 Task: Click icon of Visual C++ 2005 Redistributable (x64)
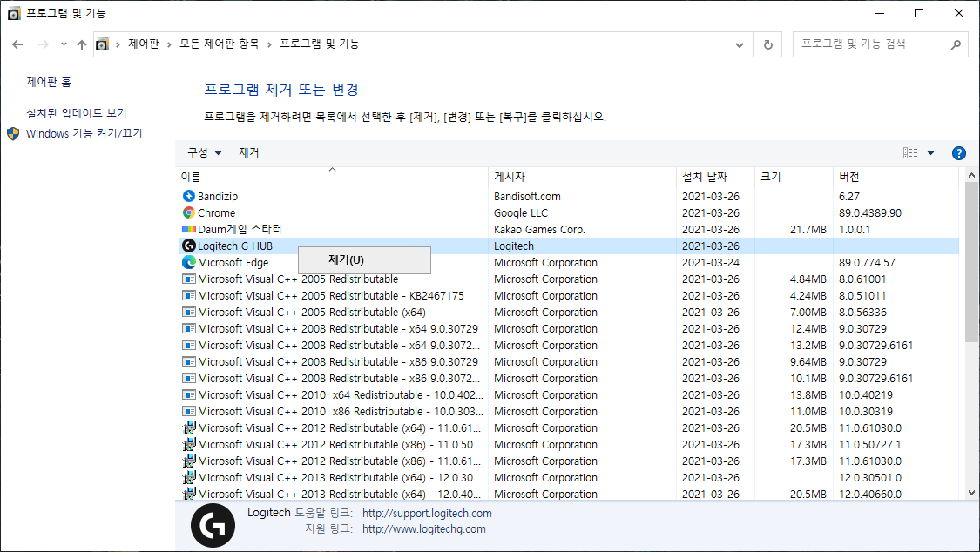click(189, 313)
